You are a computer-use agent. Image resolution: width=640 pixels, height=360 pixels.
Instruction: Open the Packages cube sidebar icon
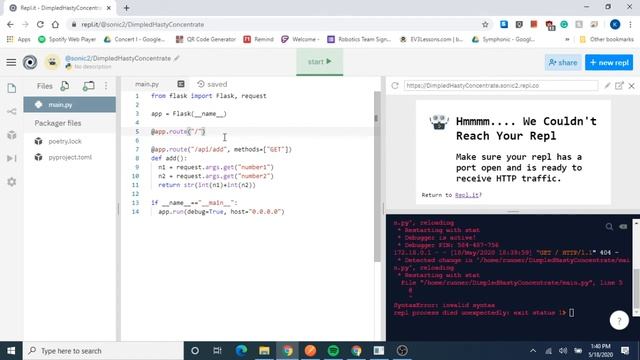tap(12, 135)
